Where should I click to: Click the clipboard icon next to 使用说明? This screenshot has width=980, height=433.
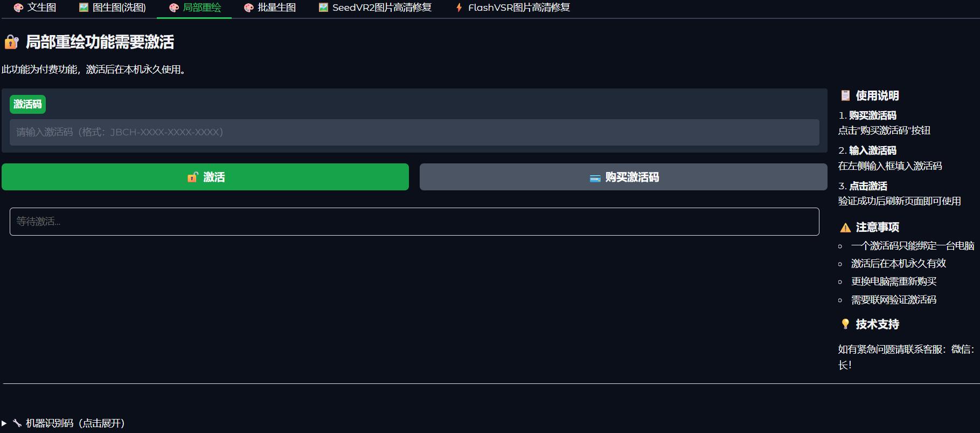[x=845, y=95]
